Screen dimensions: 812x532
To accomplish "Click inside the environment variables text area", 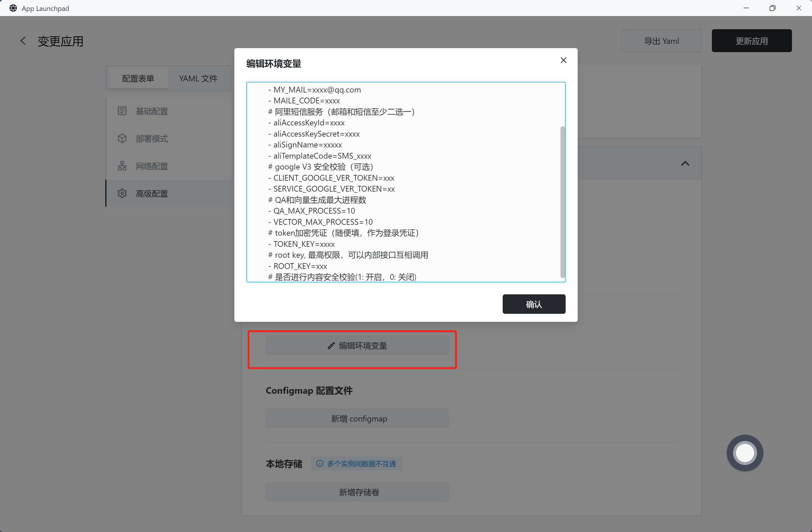I will (x=406, y=182).
